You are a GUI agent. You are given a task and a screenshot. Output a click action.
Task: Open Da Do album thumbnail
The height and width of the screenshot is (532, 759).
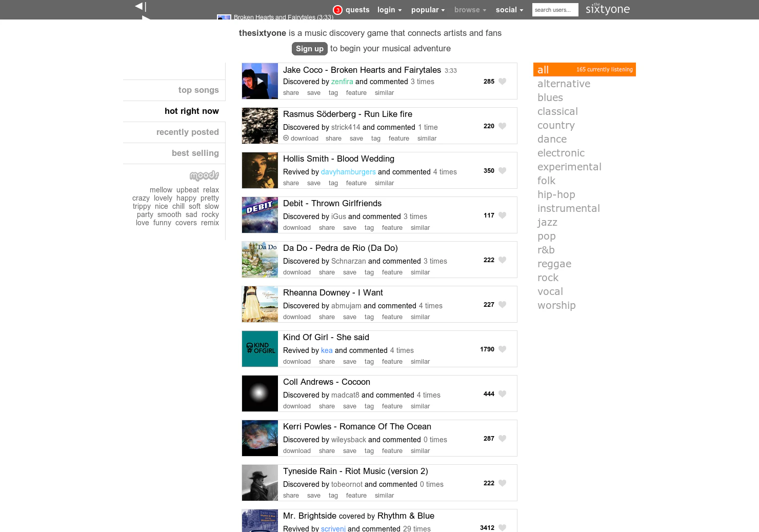coord(260,260)
